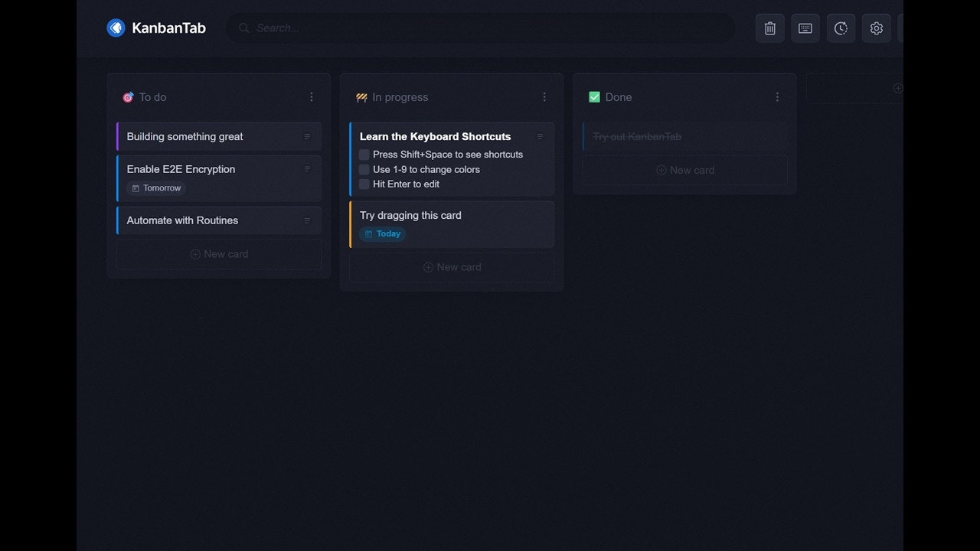Add a new column with the plus icon
This screenshot has width=980, height=551.
(x=898, y=88)
